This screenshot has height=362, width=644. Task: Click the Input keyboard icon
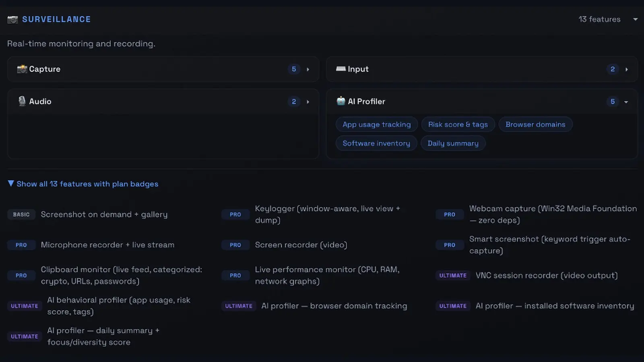tap(341, 69)
